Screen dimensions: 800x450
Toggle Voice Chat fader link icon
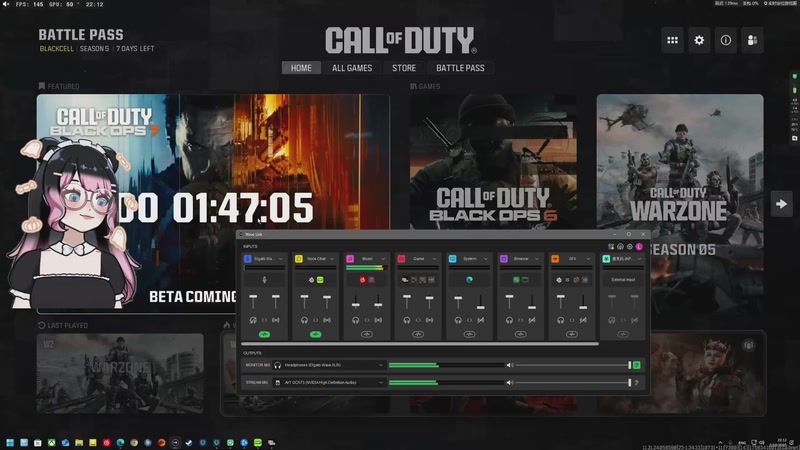point(315,320)
